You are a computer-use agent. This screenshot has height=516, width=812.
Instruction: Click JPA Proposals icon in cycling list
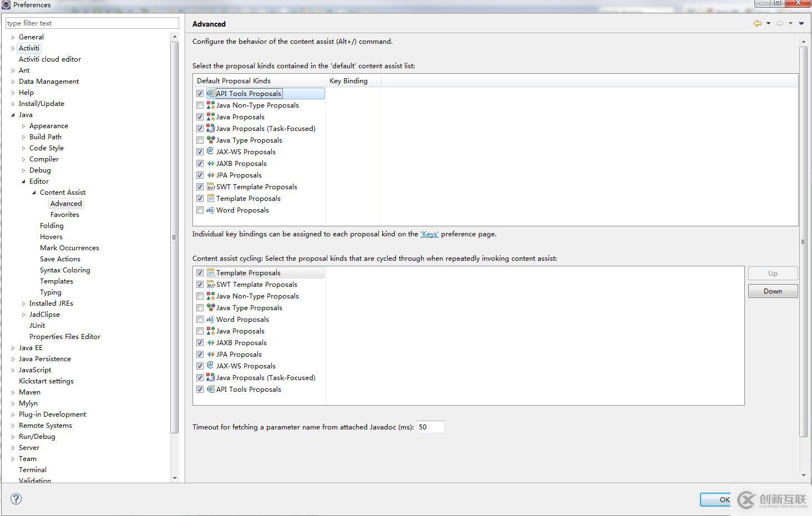click(211, 354)
